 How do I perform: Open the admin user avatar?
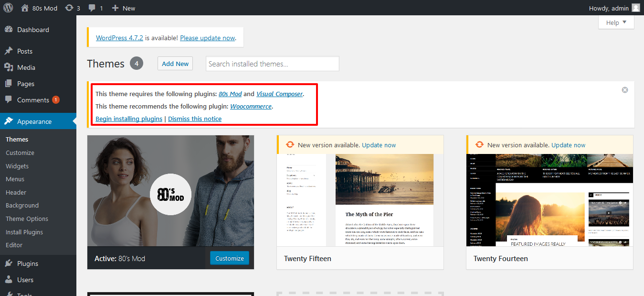635,8
